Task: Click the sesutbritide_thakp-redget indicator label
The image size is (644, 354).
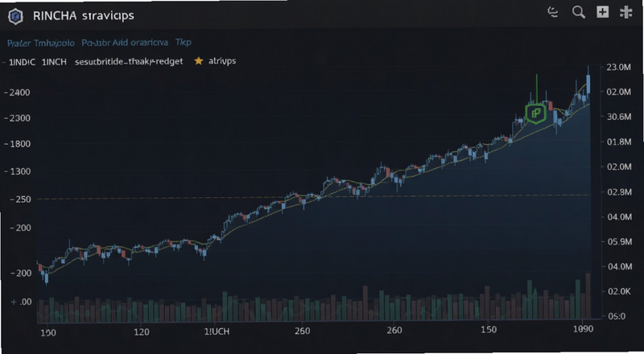Action: (x=129, y=62)
